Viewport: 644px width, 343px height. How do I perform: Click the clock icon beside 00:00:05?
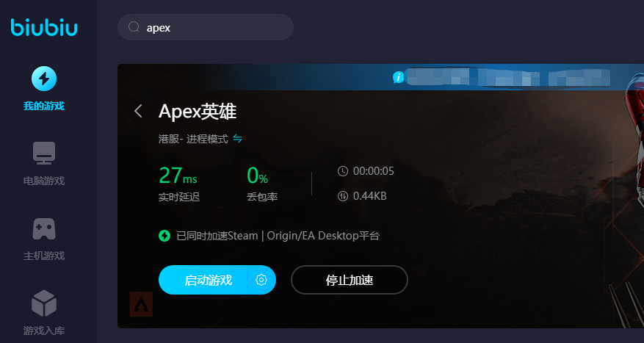[343, 171]
